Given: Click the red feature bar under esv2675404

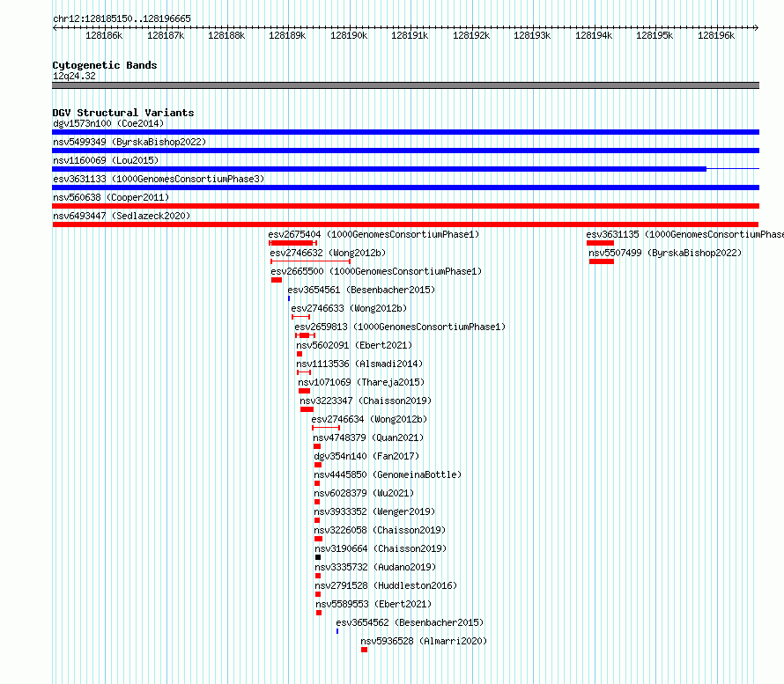Looking at the screenshot, I should click(x=293, y=243).
